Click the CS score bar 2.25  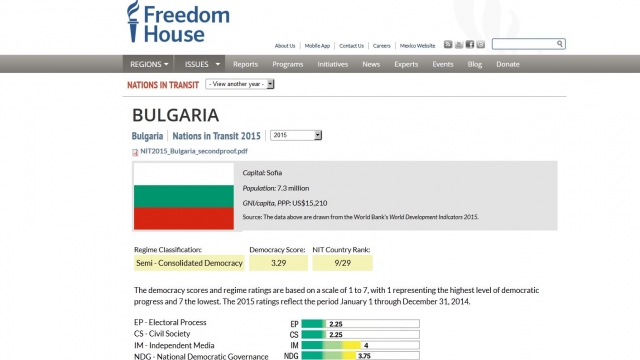[360, 334]
